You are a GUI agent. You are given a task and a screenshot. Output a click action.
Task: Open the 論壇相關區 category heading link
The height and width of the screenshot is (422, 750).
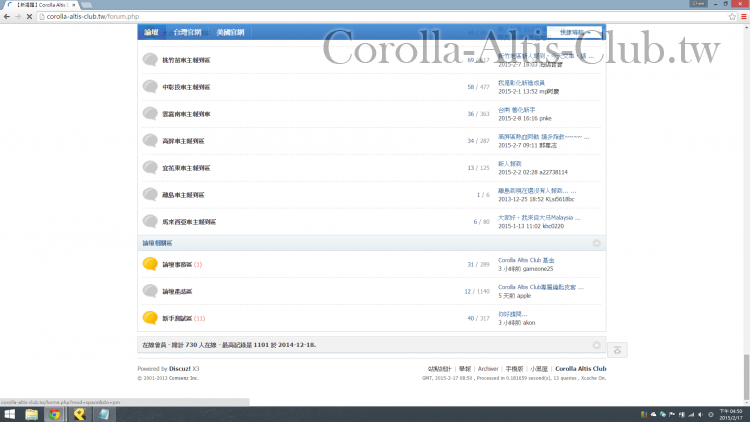coord(157,243)
